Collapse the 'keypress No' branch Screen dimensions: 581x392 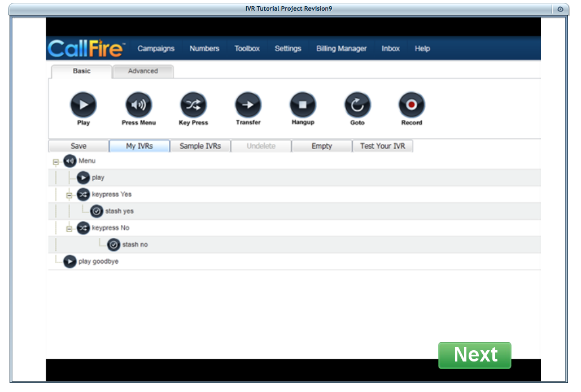pyautogui.click(x=69, y=228)
